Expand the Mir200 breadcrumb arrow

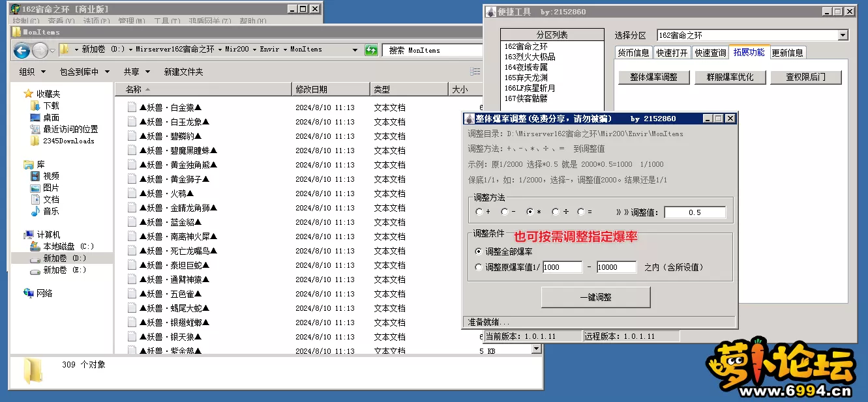pos(253,50)
